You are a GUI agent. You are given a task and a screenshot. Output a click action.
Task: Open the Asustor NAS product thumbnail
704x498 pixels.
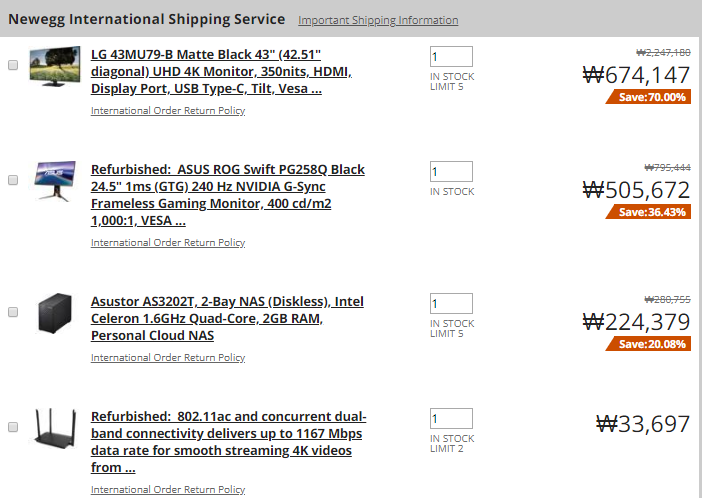pos(55,313)
